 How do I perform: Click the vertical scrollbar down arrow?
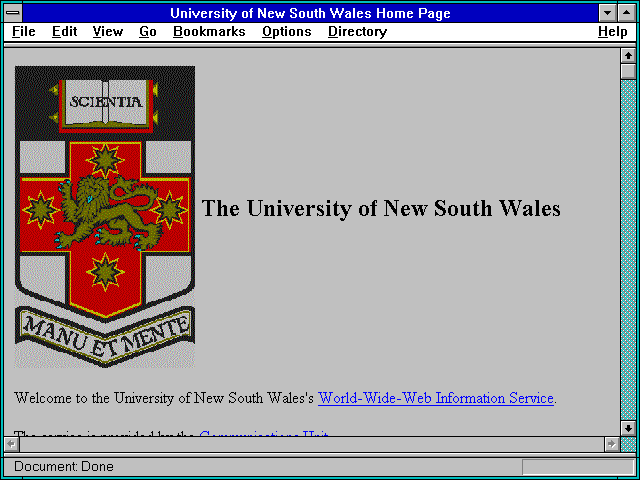(628, 428)
